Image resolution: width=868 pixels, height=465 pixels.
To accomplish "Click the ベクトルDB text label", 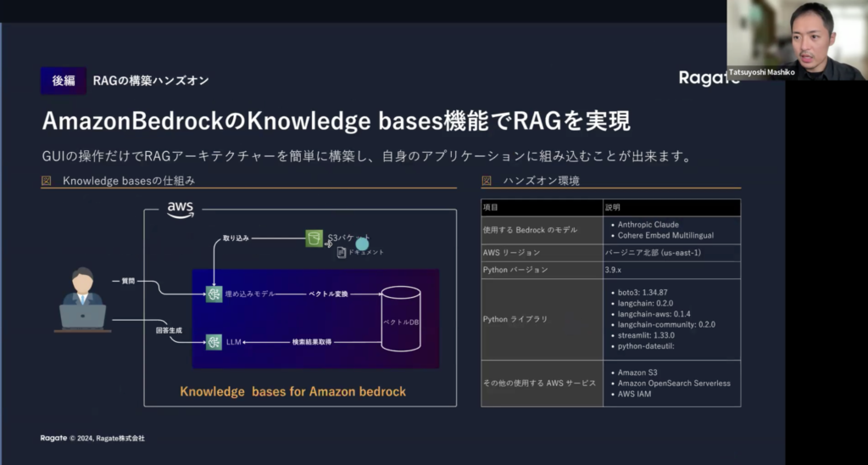I will click(401, 322).
